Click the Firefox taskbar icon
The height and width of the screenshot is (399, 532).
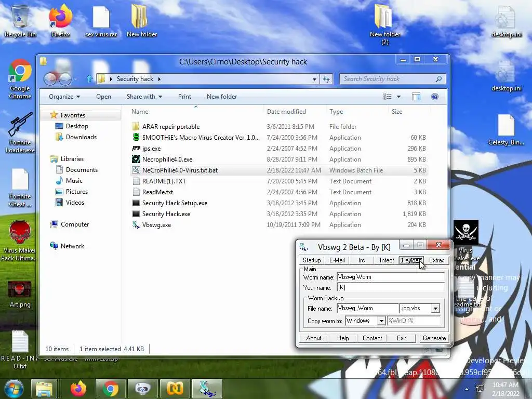[x=78, y=389]
